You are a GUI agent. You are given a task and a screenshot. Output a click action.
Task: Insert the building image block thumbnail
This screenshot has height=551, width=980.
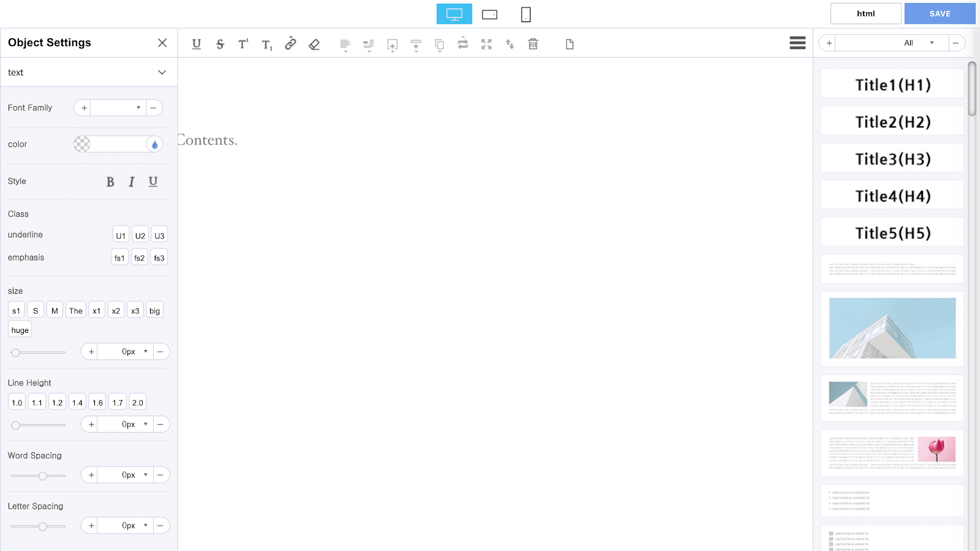point(892,329)
